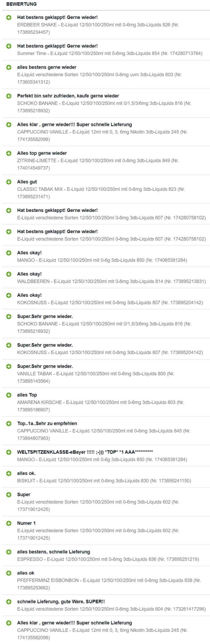
Task: Open the KOKOSNUSS listing under 'Alles okay!'
Action: tap(110, 303)
